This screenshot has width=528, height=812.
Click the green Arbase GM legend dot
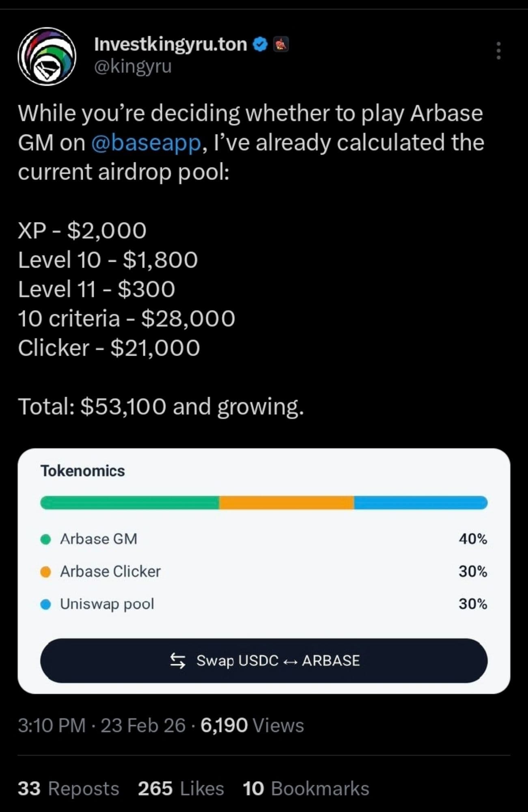tap(46, 539)
